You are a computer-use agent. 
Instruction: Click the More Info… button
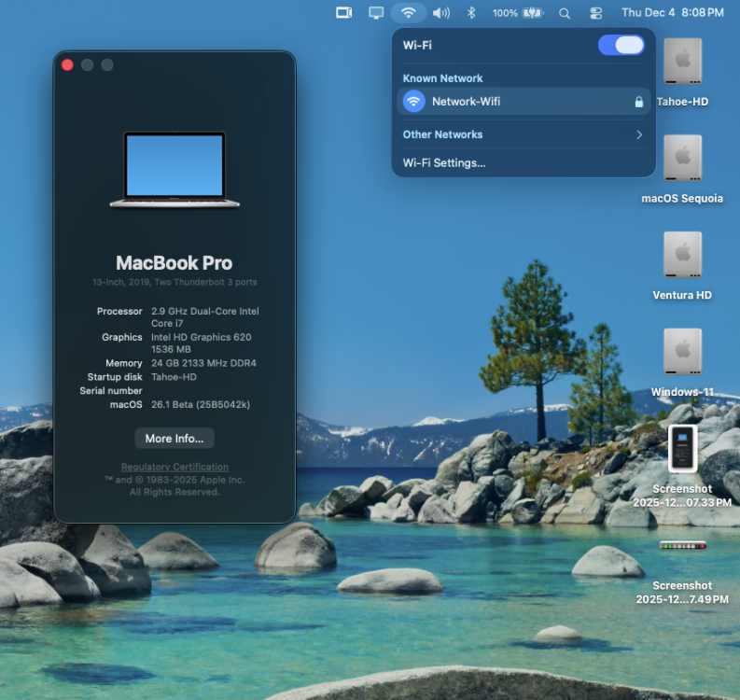click(x=175, y=439)
